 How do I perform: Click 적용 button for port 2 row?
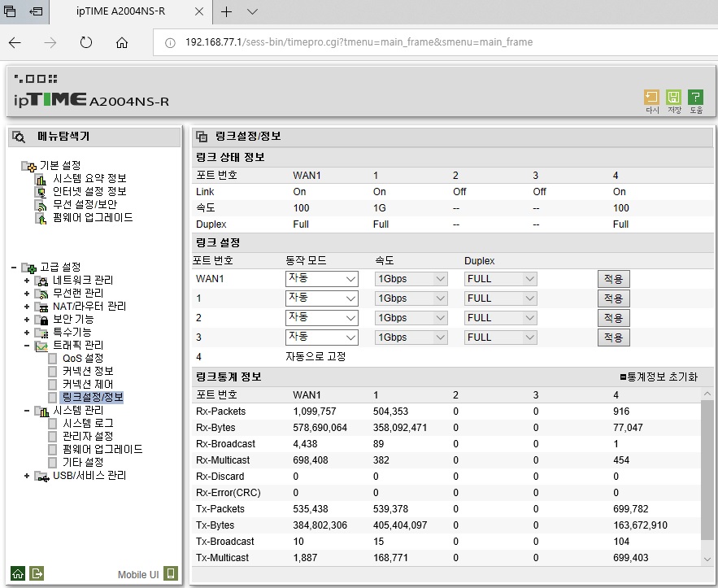[x=614, y=318]
